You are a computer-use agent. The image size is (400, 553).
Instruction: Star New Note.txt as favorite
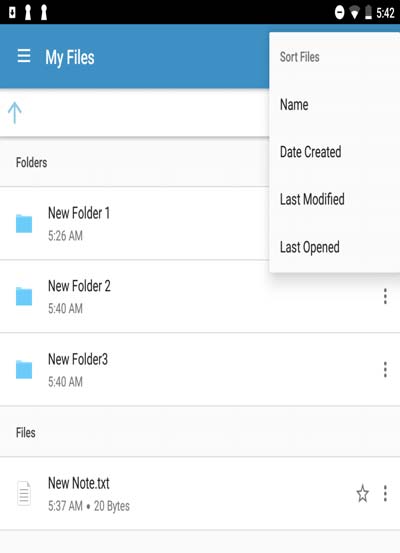click(362, 493)
